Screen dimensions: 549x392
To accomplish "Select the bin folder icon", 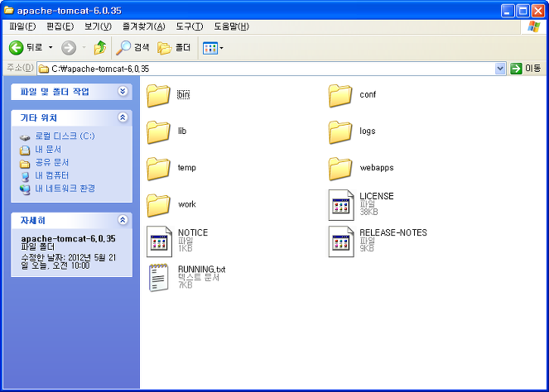I will 159,95.
